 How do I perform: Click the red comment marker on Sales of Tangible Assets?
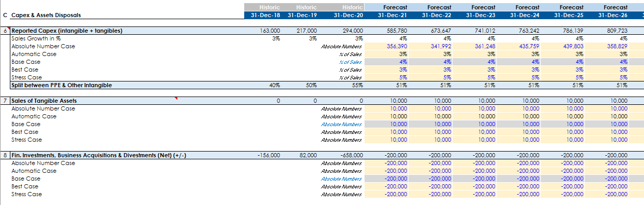(176, 98)
